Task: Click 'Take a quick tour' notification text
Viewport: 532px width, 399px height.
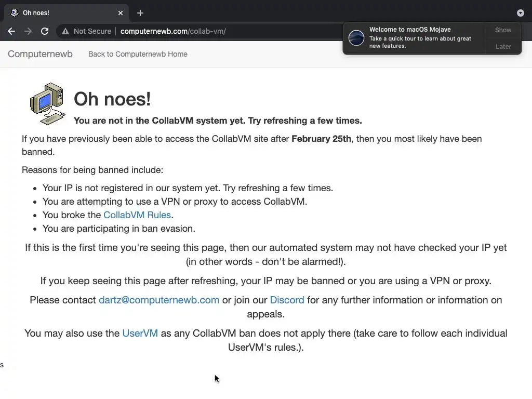Action: coord(420,42)
